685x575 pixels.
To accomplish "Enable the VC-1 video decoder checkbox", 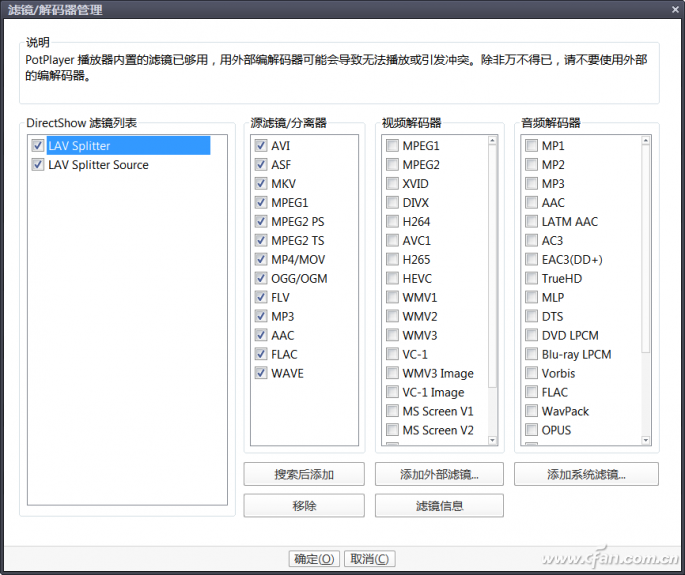I will pyautogui.click(x=392, y=354).
